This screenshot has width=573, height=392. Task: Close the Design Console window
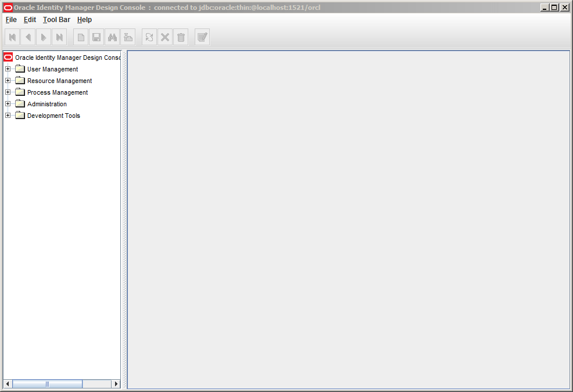[x=565, y=8]
